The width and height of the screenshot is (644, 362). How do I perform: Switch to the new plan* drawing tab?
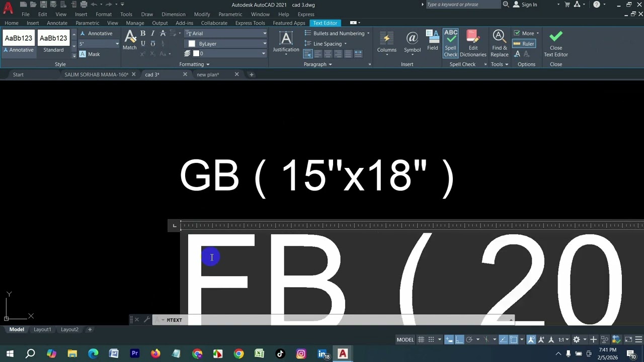[208, 74]
